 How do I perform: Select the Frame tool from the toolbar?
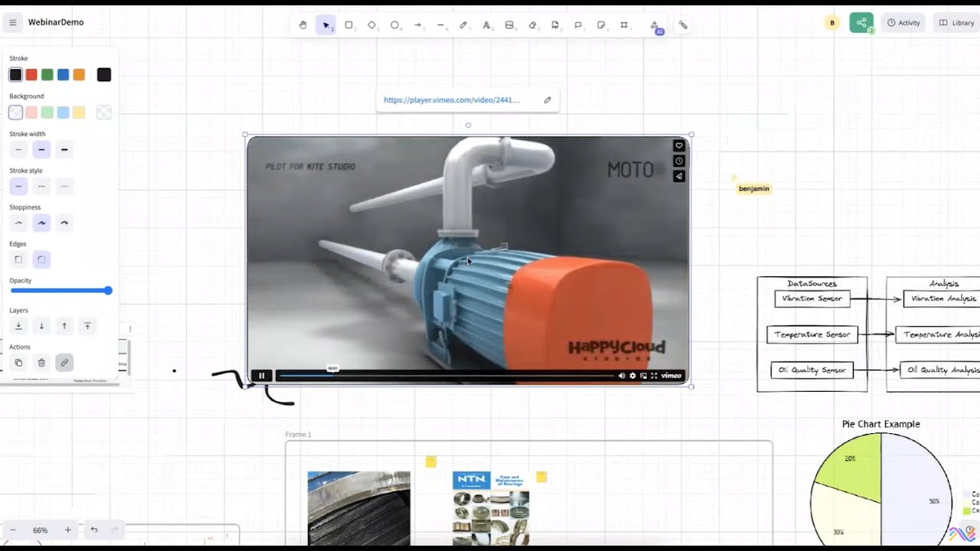click(x=624, y=24)
